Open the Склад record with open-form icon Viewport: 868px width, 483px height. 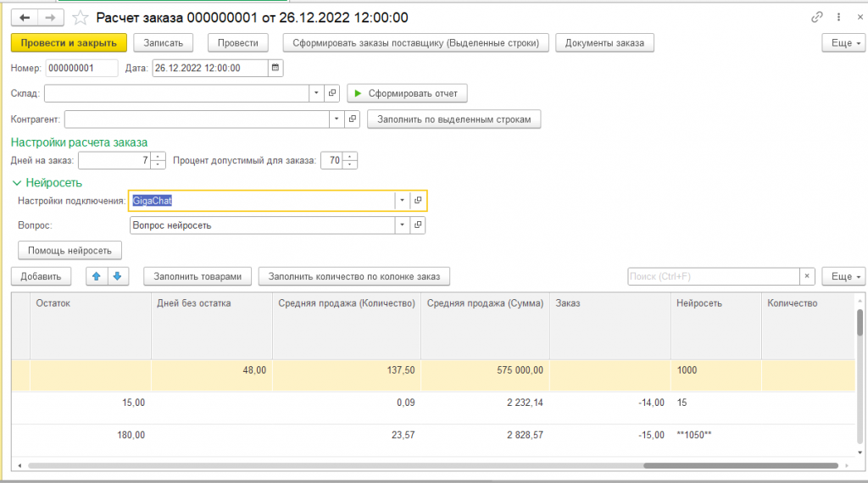coord(332,93)
